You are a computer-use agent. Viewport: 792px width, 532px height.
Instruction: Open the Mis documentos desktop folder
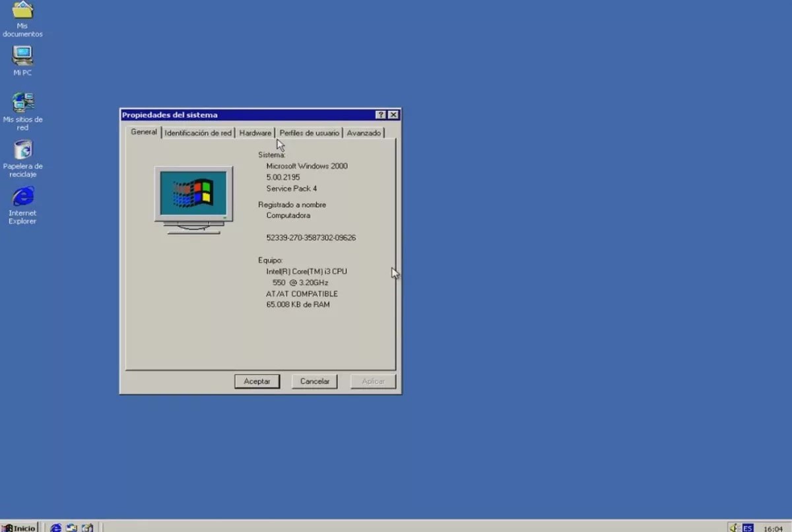pos(22,19)
